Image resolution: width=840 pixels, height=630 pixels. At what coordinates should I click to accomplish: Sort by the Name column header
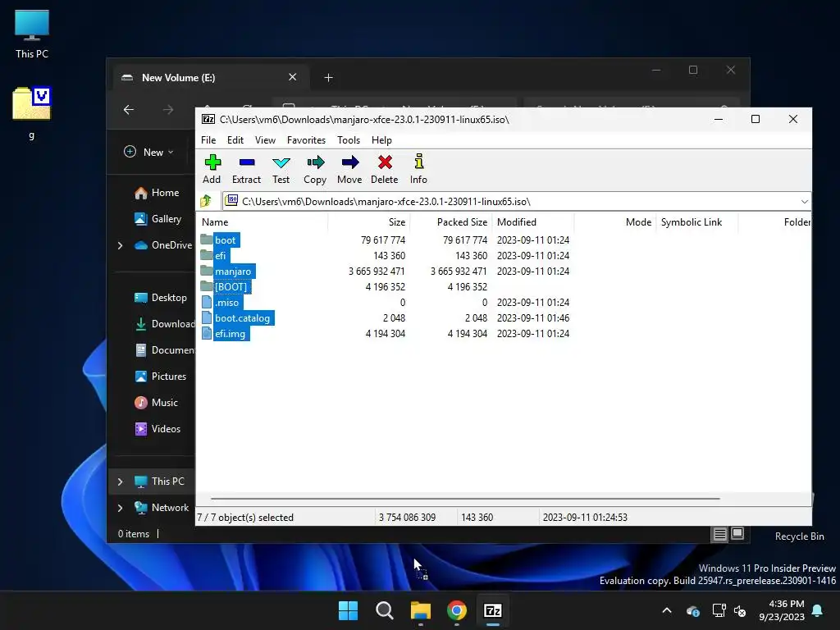point(262,221)
